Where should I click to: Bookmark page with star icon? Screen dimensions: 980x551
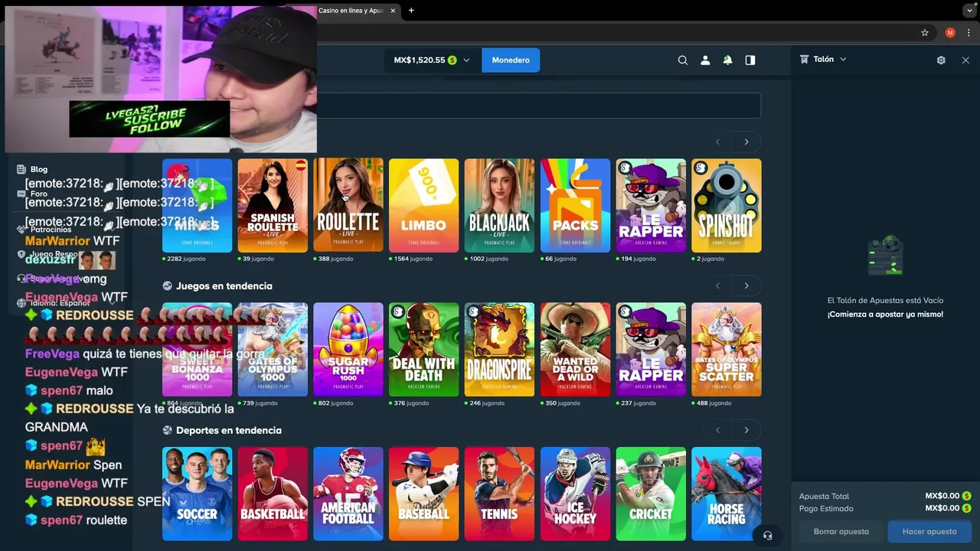(925, 33)
